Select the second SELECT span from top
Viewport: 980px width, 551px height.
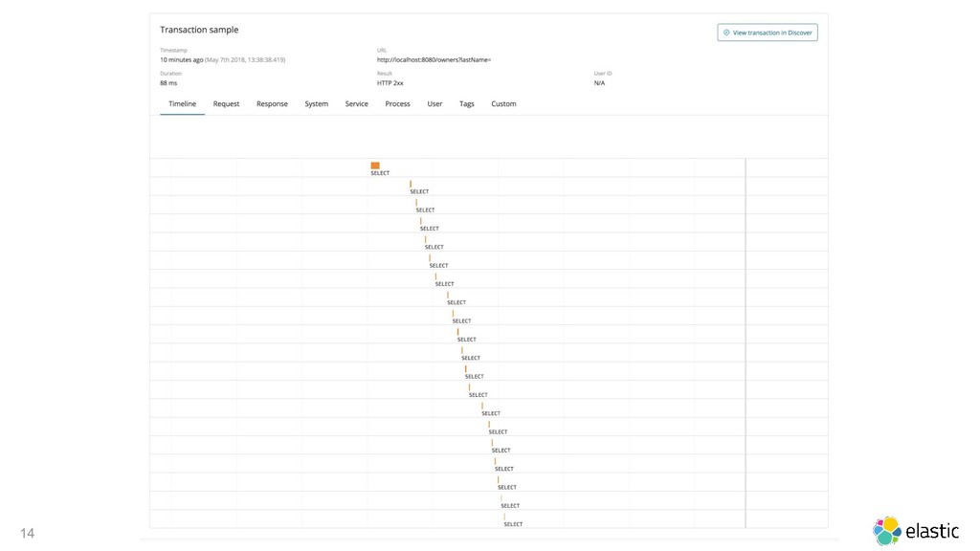coord(411,184)
